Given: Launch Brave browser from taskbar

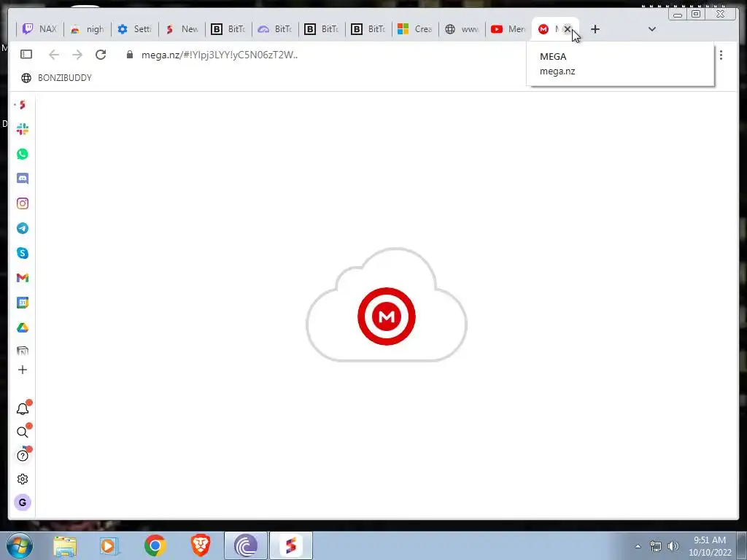Looking at the screenshot, I should pos(201,545).
